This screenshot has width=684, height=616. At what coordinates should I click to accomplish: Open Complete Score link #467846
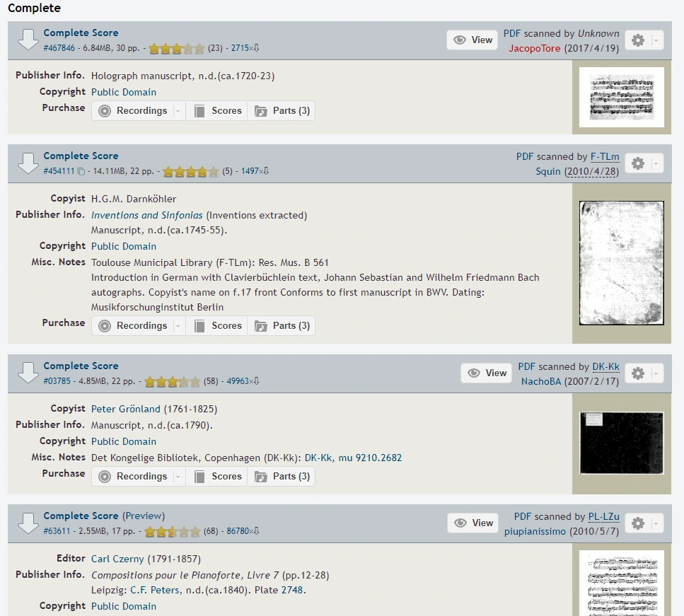point(81,33)
